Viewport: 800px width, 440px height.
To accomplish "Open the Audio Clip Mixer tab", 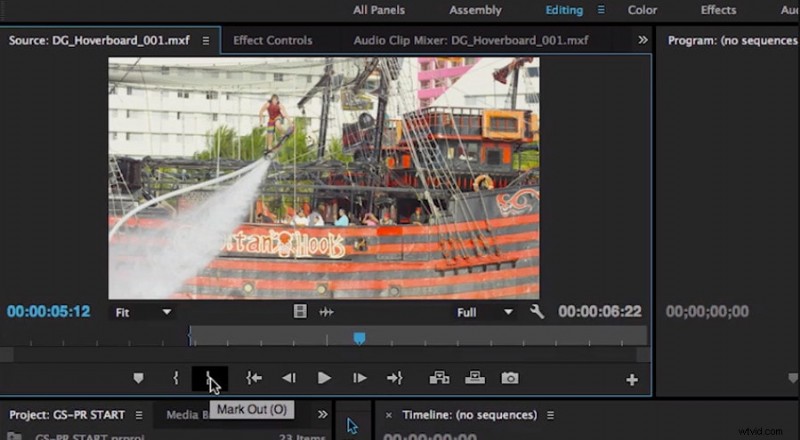I will point(471,40).
